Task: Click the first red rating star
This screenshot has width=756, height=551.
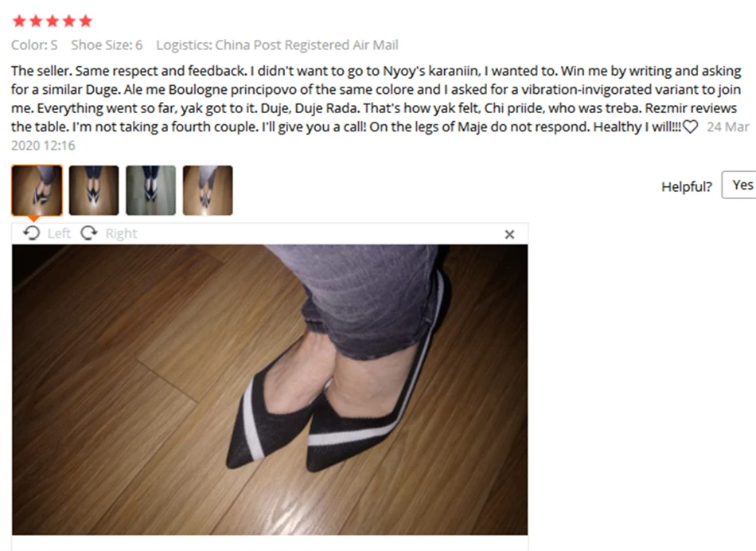Action: click(19, 21)
